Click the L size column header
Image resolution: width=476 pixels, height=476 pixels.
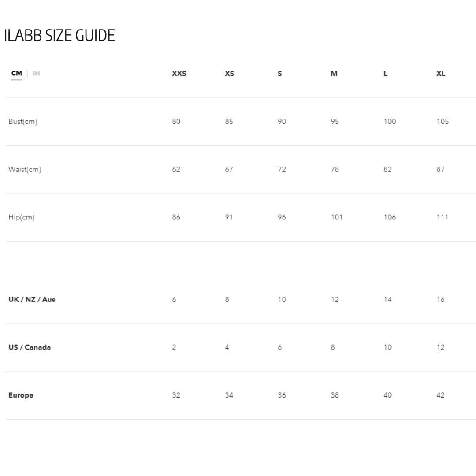tap(385, 74)
